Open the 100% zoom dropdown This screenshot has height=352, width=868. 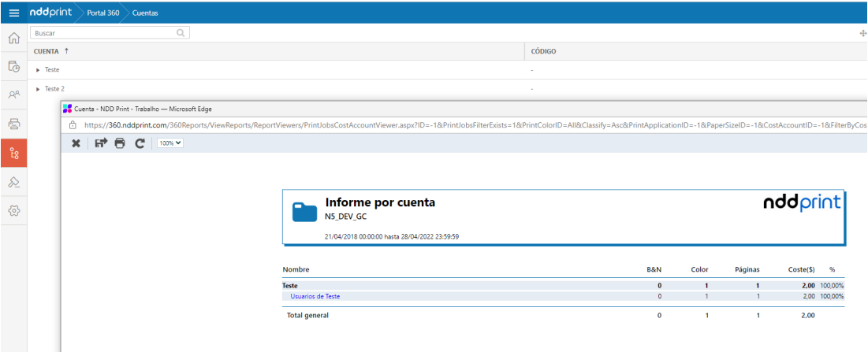[x=170, y=143]
